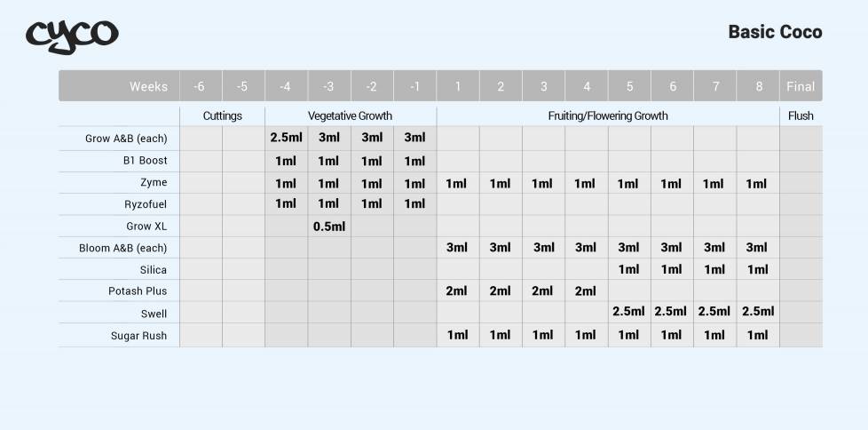Screen dimensions: 868x430
Task: Click the Cuttings phase label
Action: pos(223,115)
